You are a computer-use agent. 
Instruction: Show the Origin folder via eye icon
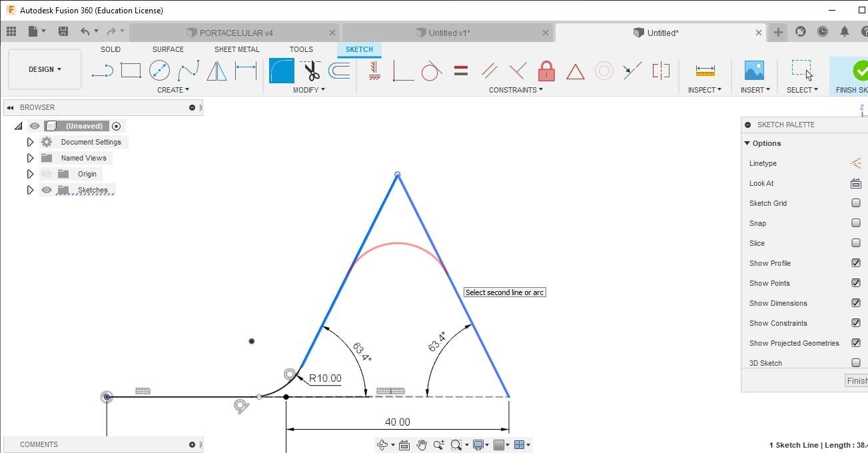pyautogui.click(x=46, y=174)
